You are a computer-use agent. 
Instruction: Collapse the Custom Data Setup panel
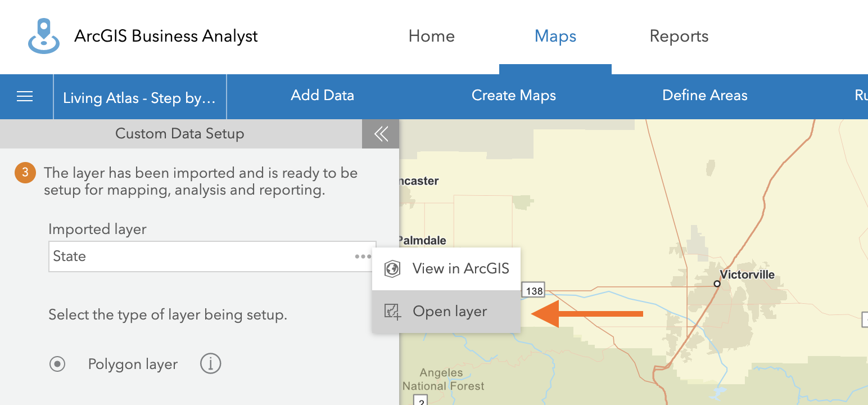point(381,134)
